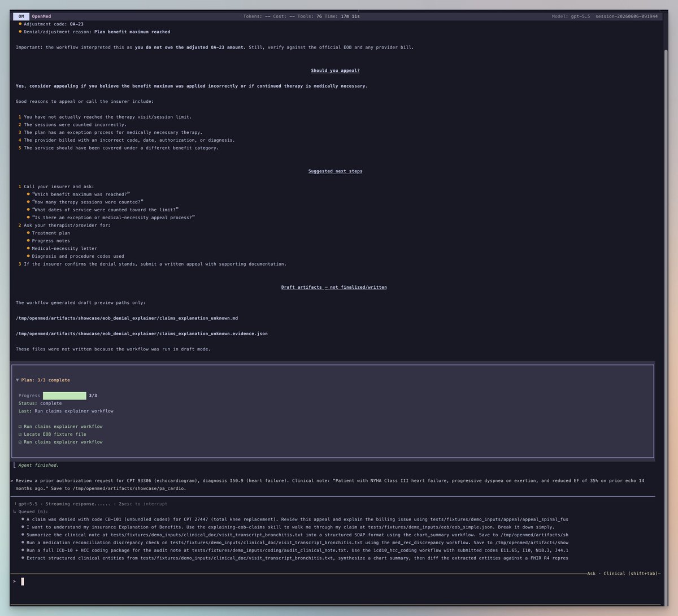Image resolution: width=678 pixels, height=616 pixels.
Task: Click the session-20260606-091944 label
Action: (627, 16)
